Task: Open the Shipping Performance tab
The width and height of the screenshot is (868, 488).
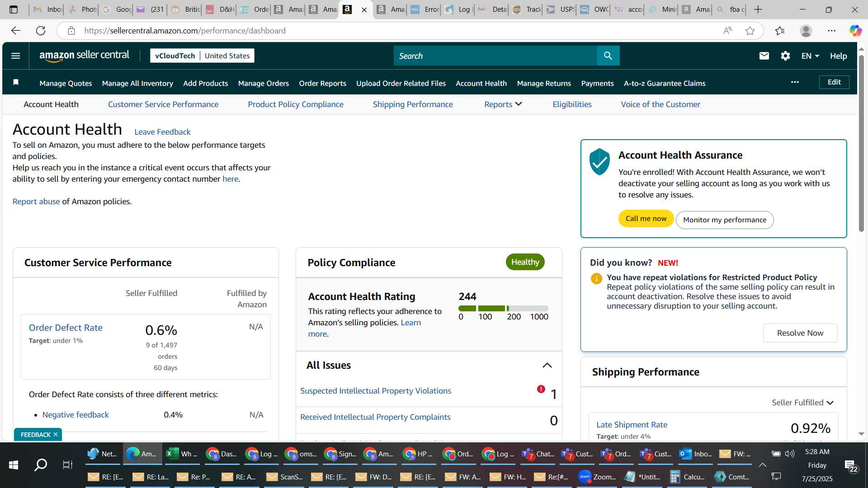Action: click(413, 104)
